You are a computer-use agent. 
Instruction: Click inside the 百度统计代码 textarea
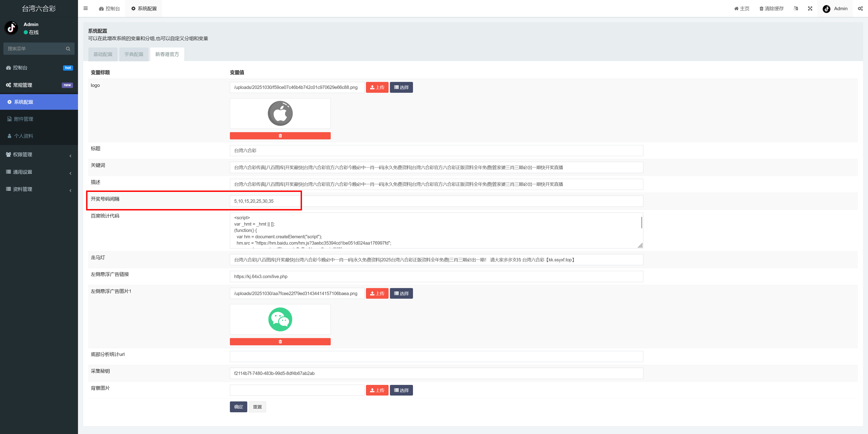pyautogui.click(x=436, y=230)
